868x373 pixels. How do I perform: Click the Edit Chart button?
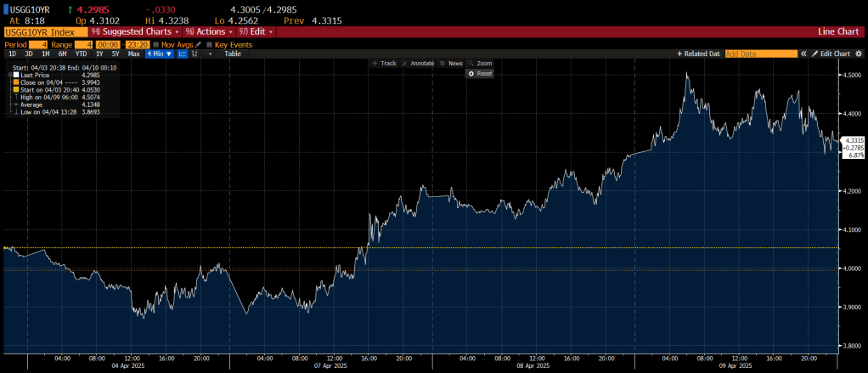(x=831, y=54)
